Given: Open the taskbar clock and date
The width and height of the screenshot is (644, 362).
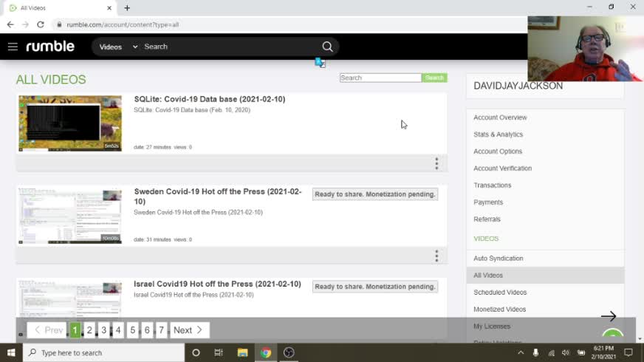Looking at the screenshot, I should [x=603, y=352].
